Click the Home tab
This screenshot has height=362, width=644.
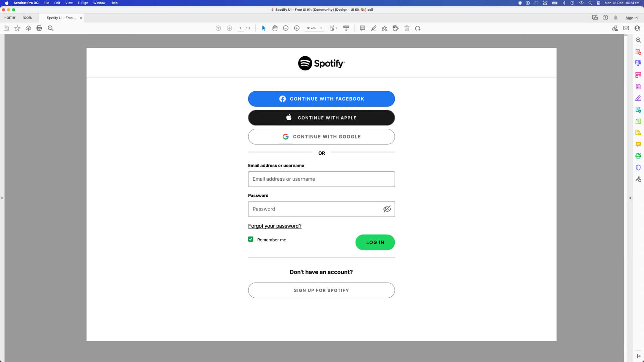point(9,17)
